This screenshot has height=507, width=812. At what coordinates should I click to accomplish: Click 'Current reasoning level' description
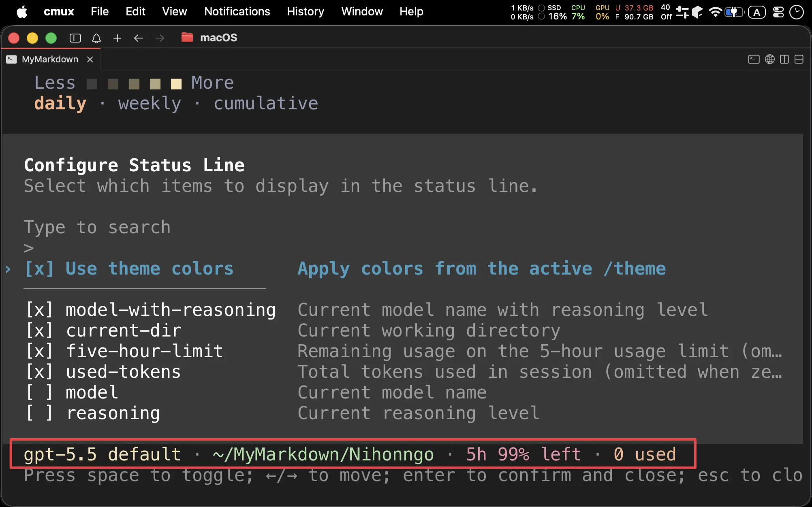[419, 413]
